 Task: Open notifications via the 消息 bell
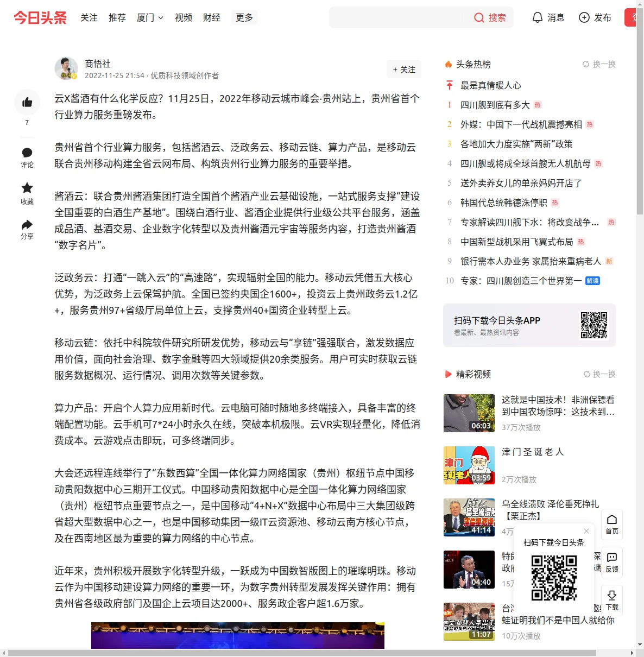[537, 17]
